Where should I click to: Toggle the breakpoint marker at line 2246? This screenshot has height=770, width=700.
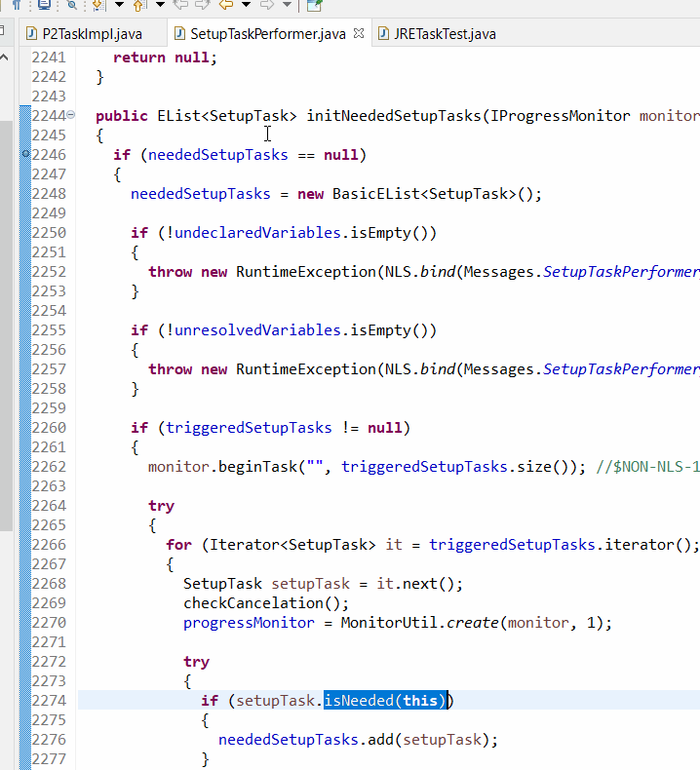pyautogui.click(x=25, y=154)
